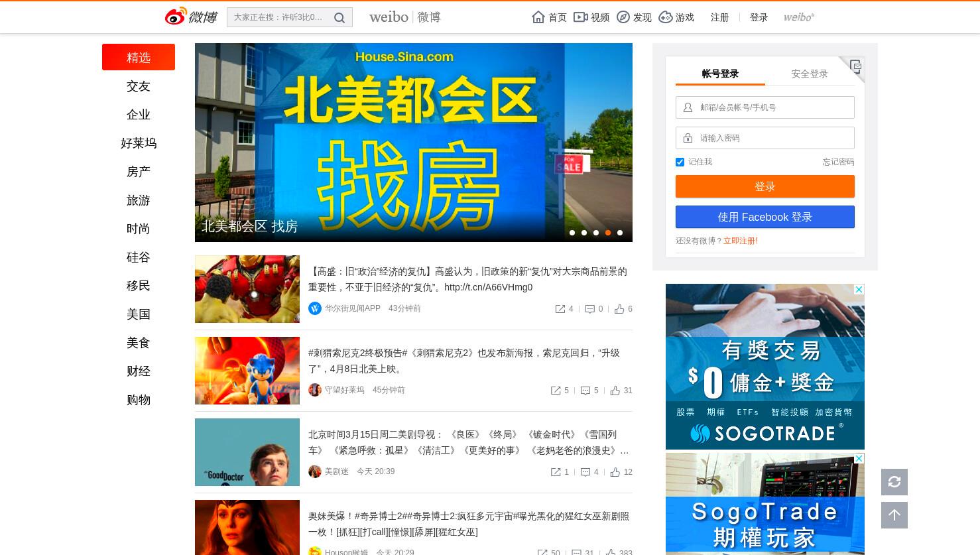This screenshot has width=980, height=555.
Task: Like the 高盛 post
Action: click(x=619, y=309)
